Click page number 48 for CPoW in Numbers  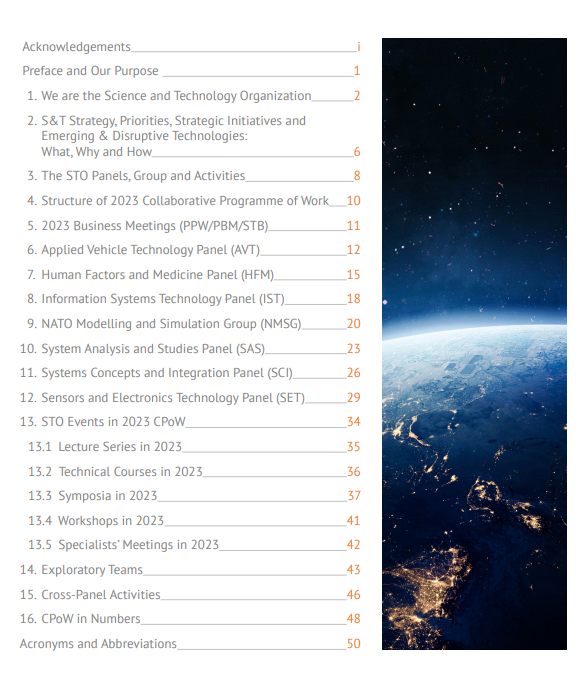354,618
